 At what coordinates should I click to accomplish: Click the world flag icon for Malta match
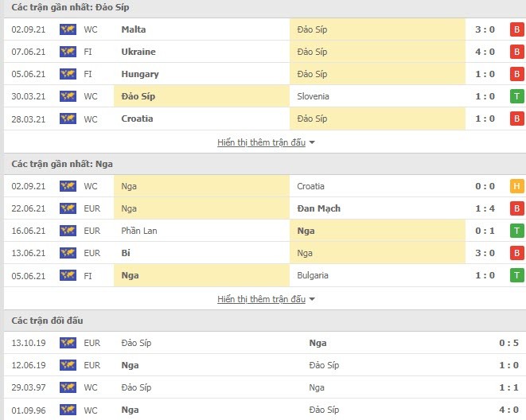point(68,29)
